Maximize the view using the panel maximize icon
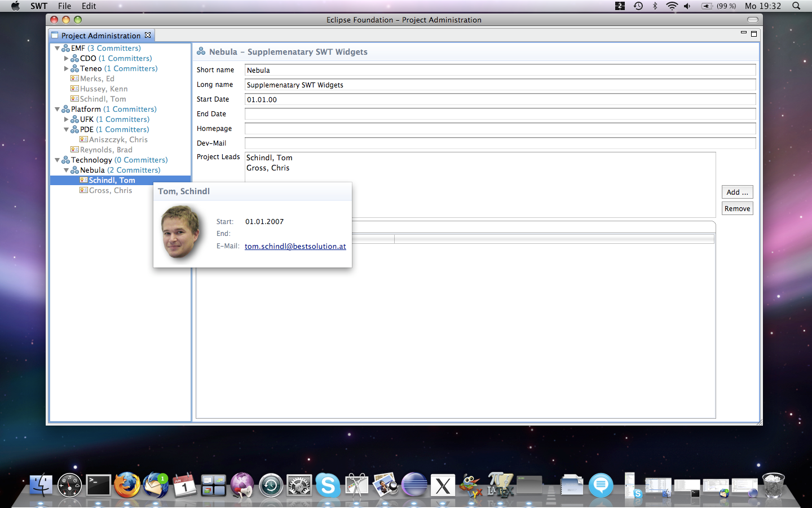 [x=754, y=34]
